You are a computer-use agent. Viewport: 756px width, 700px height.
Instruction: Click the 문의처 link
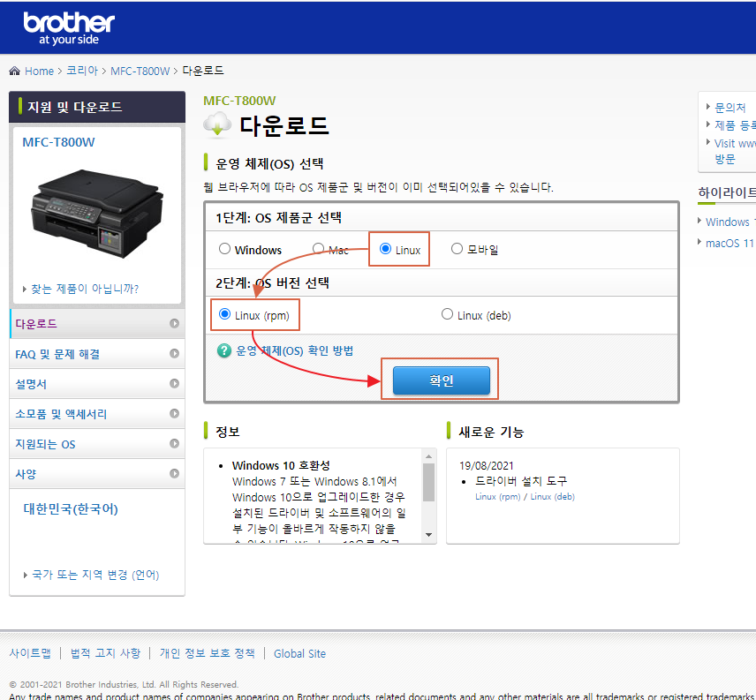[x=730, y=107]
